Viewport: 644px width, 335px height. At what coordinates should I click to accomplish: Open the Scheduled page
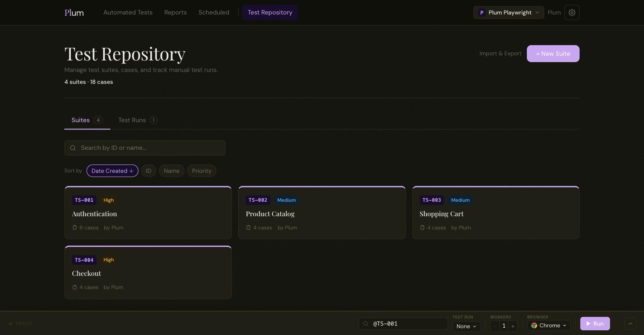(x=214, y=12)
